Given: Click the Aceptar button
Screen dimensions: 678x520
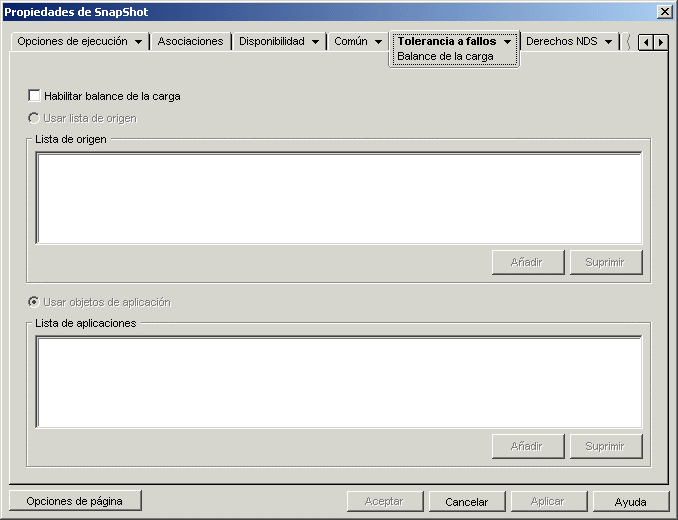Looking at the screenshot, I should (385, 501).
